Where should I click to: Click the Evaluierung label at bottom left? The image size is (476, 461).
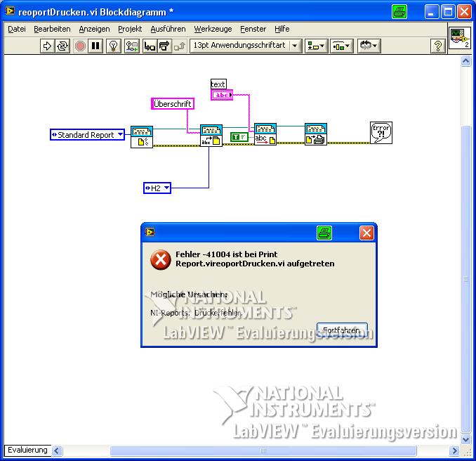pyautogui.click(x=27, y=450)
